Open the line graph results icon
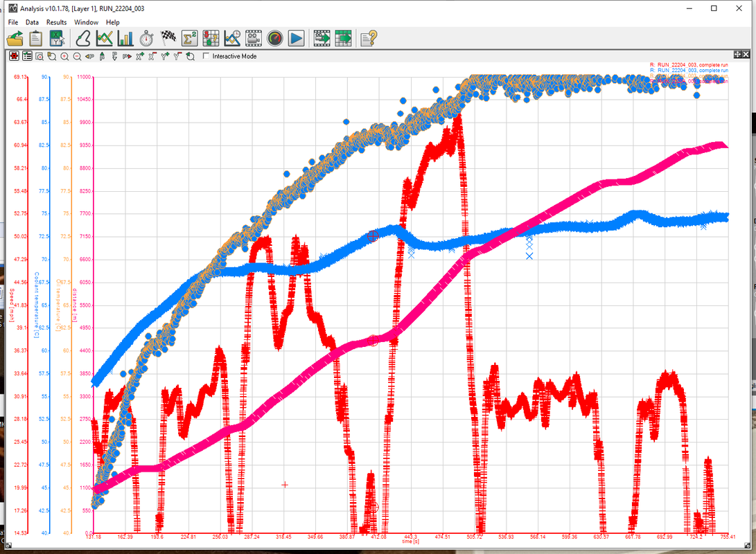Viewport: 756px width, 554px height. coord(104,39)
